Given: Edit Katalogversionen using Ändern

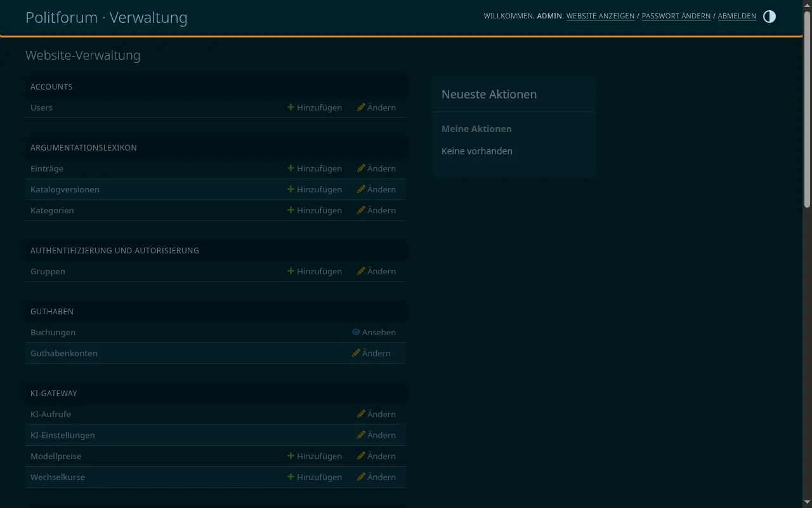Looking at the screenshot, I should 376,189.
